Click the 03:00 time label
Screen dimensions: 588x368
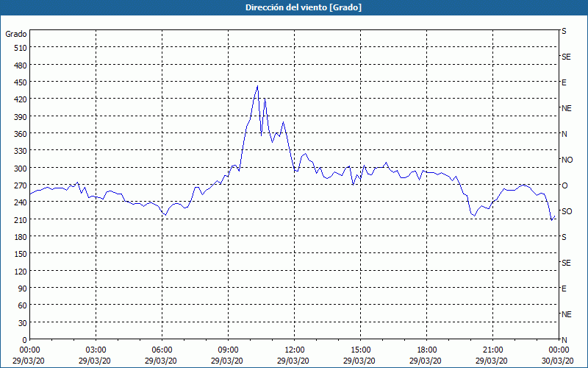(96, 350)
